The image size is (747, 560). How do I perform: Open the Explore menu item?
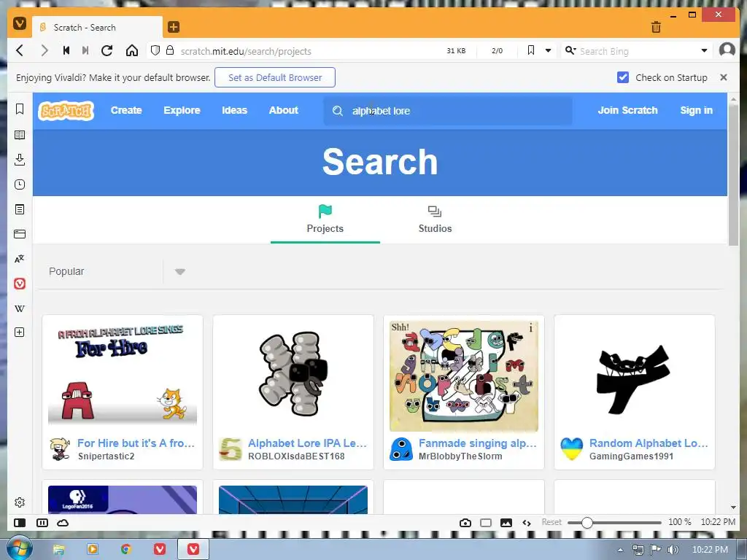182,111
